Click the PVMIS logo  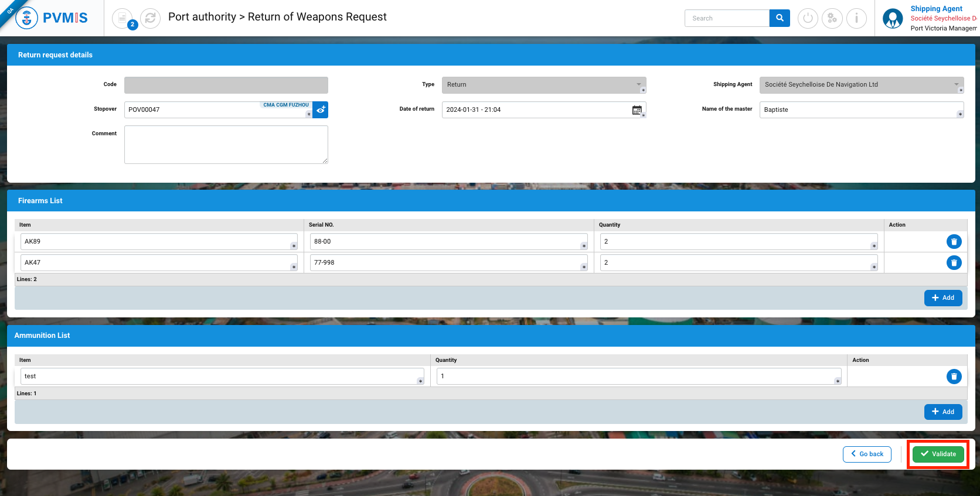tap(52, 18)
